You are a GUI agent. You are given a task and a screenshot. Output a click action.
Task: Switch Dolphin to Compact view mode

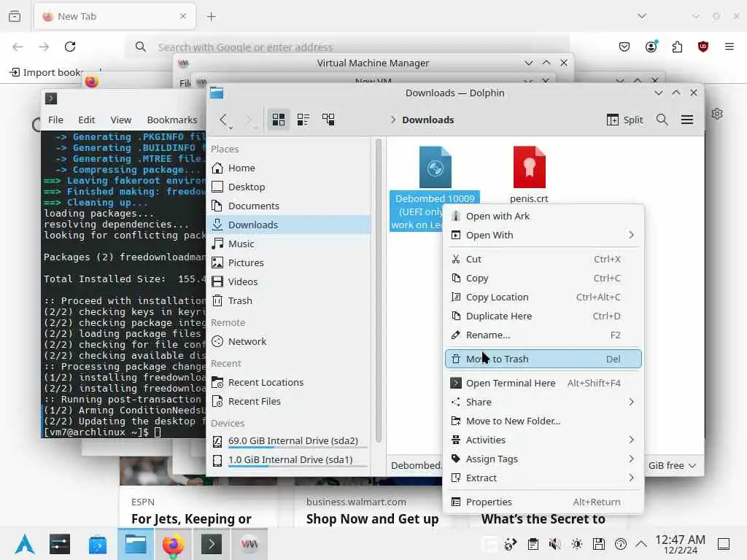[303, 120]
